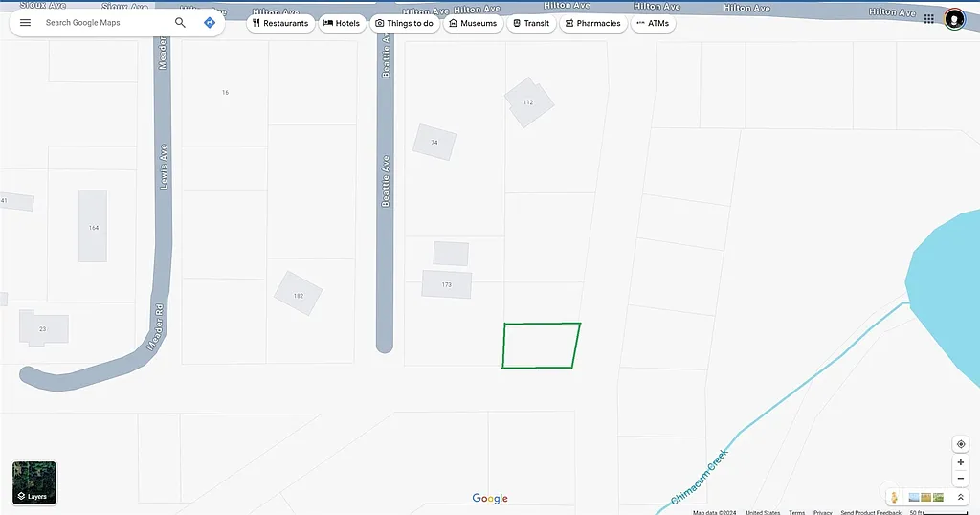Show Transit options chip
The image size is (980, 515).
pyautogui.click(x=531, y=23)
